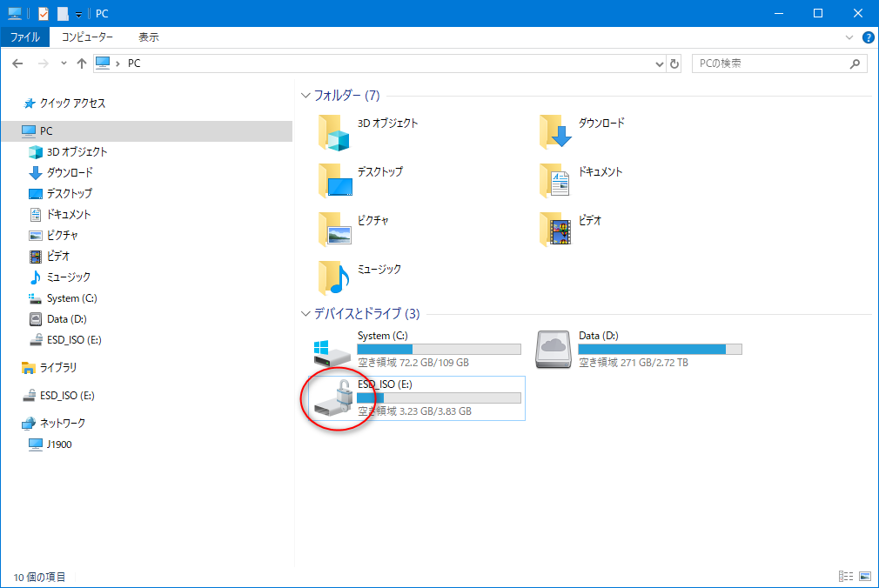This screenshot has height=588, width=879.
Task: Switch to details view in status bar
Action: pos(844,577)
